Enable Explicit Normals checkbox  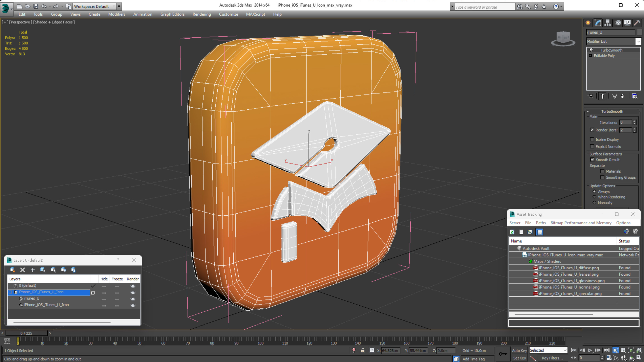pyautogui.click(x=592, y=147)
